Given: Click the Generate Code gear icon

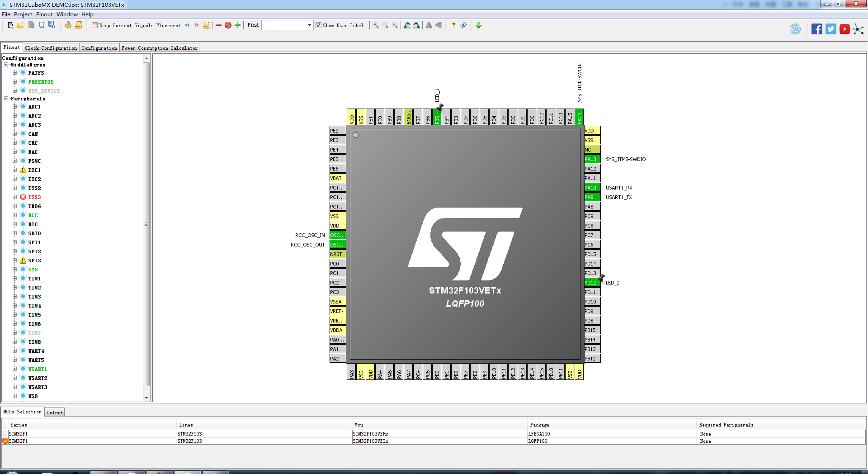Looking at the screenshot, I should coord(68,25).
